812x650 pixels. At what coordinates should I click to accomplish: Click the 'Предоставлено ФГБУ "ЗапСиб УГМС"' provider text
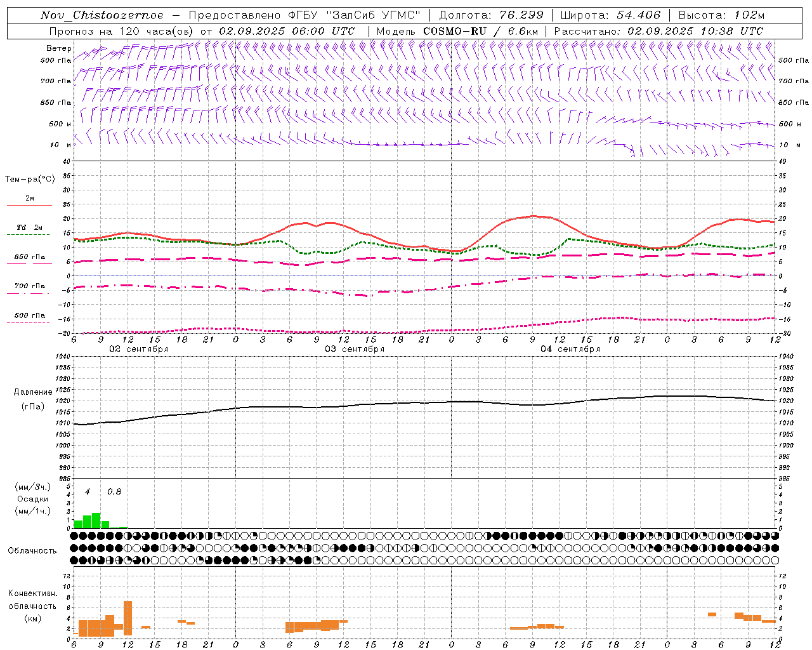pos(305,15)
